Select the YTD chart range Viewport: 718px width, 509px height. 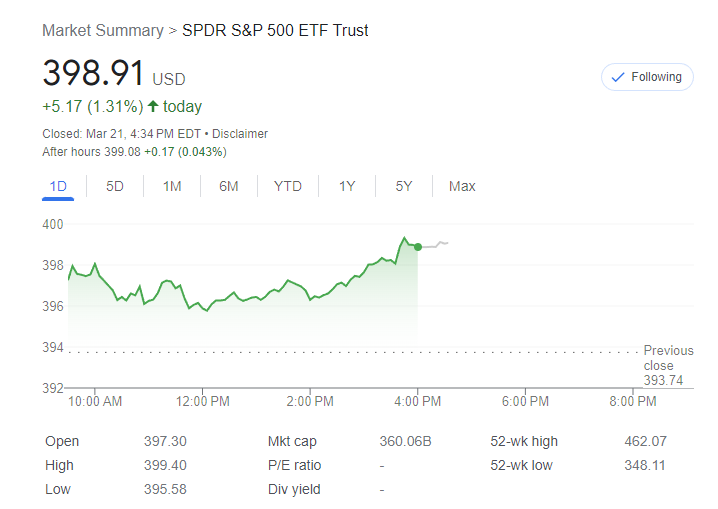pyautogui.click(x=288, y=186)
